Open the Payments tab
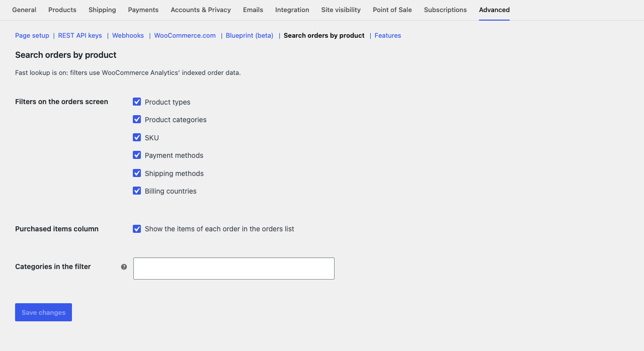Viewport: 644px width, 351px height. pyautogui.click(x=143, y=10)
